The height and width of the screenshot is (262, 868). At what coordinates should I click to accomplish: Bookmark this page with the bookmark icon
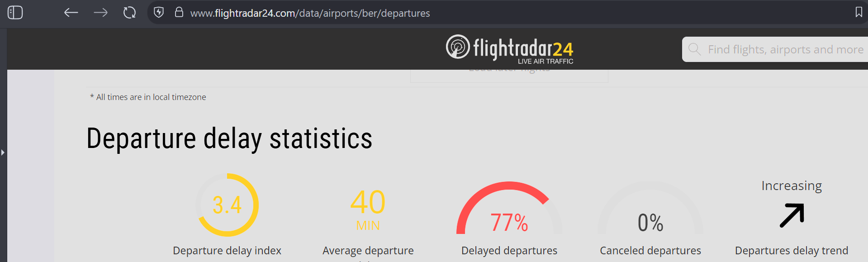(859, 12)
